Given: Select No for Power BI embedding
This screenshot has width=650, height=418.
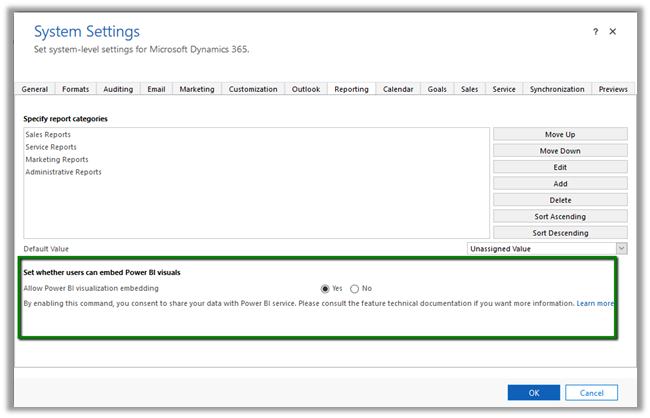Looking at the screenshot, I should pyautogui.click(x=355, y=288).
